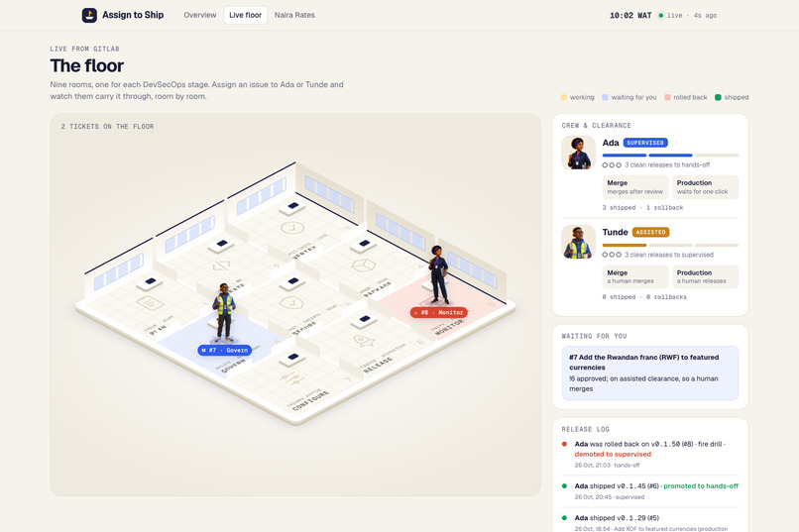Click the three circles under Tunde's progress

pos(612,255)
